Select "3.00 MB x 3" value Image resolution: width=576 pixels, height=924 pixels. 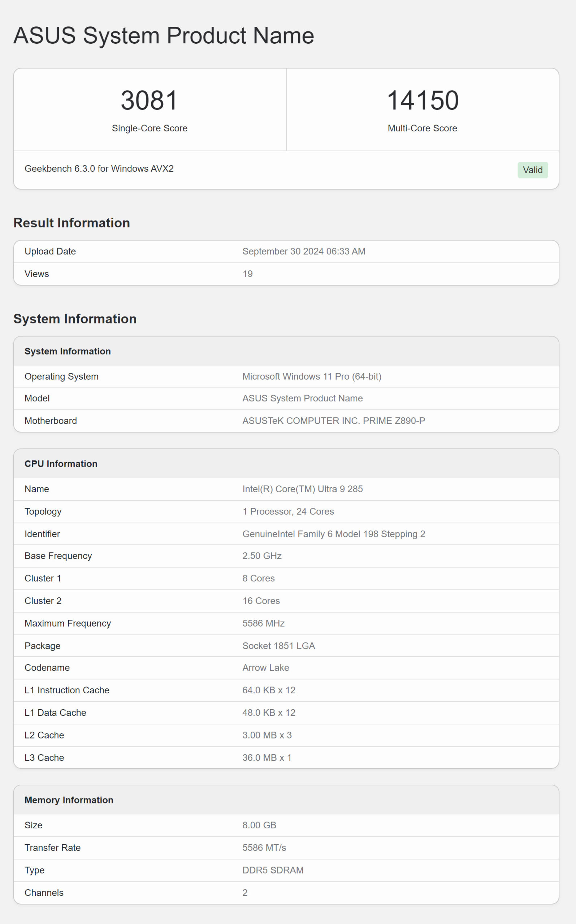click(x=267, y=735)
